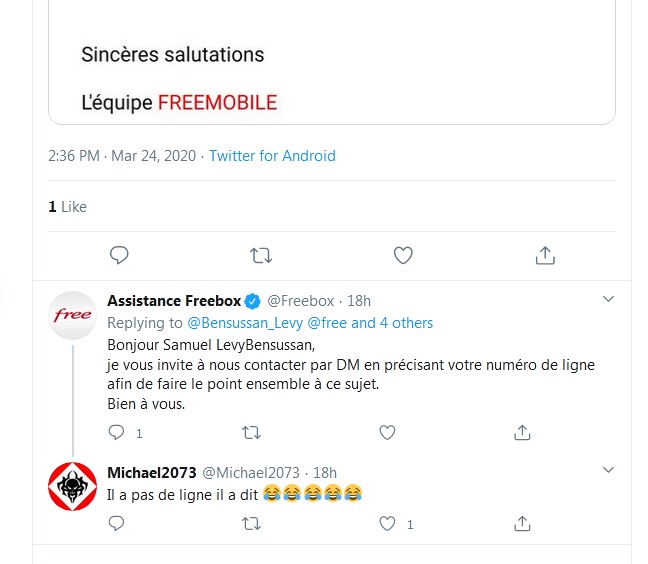Viewport: 648px width, 564px height.
Task: Share Assistance Freebox's reply
Action: pos(522,433)
